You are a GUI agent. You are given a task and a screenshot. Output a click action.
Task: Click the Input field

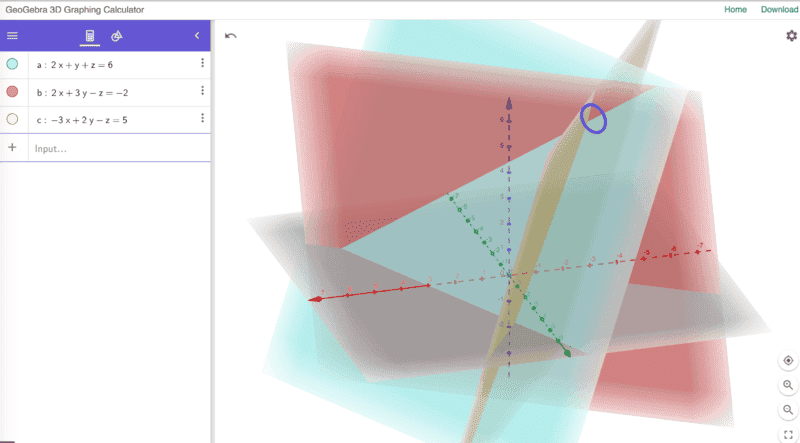(x=110, y=148)
